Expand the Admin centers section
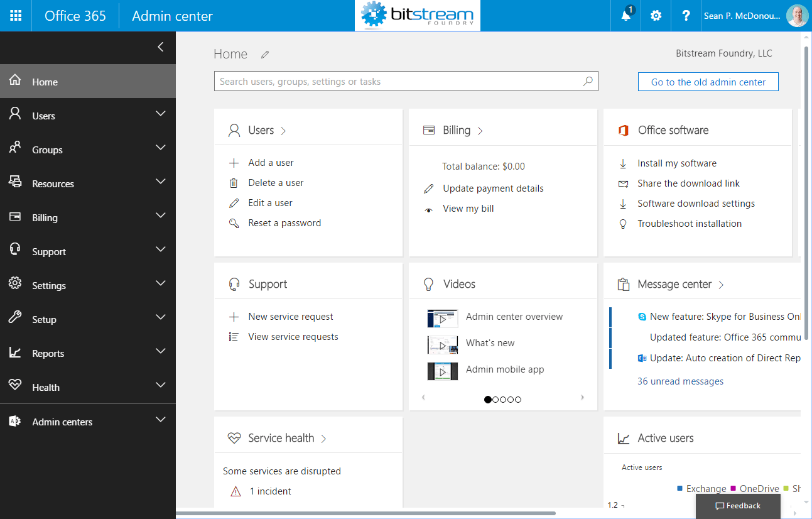The width and height of the screenshot is (812, 519). (x=160, y=422)
